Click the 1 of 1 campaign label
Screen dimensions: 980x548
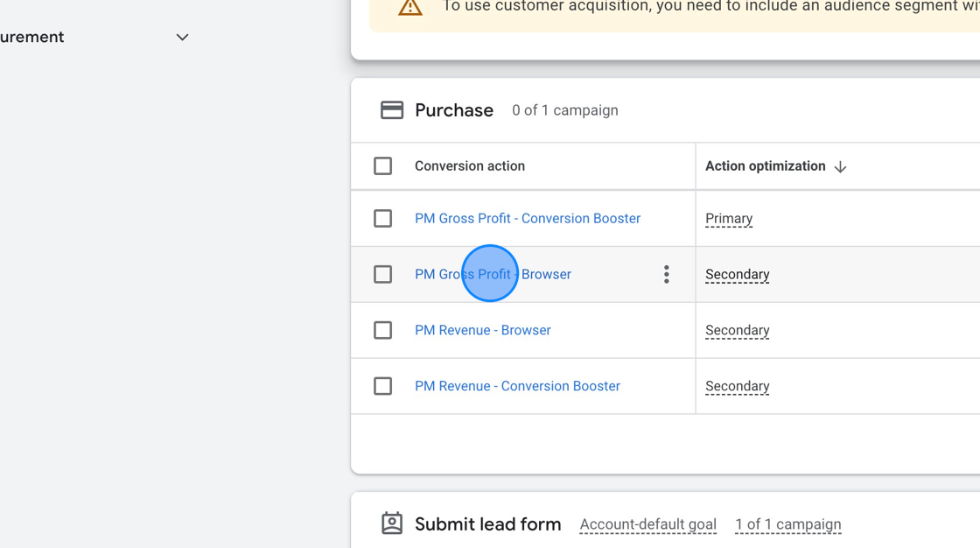[788, 524]
